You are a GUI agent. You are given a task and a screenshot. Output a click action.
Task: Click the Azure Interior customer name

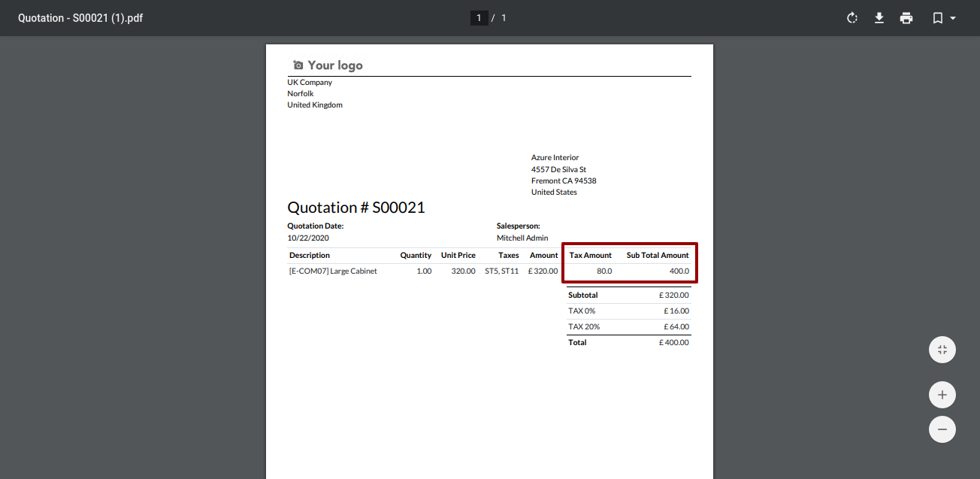click(x=555, y=158)
